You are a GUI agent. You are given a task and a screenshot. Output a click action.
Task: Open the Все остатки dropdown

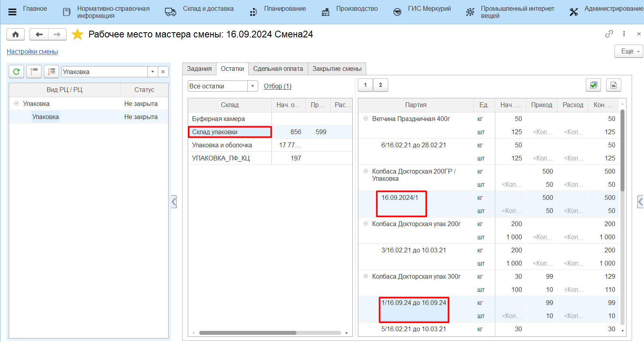point(253,86)
